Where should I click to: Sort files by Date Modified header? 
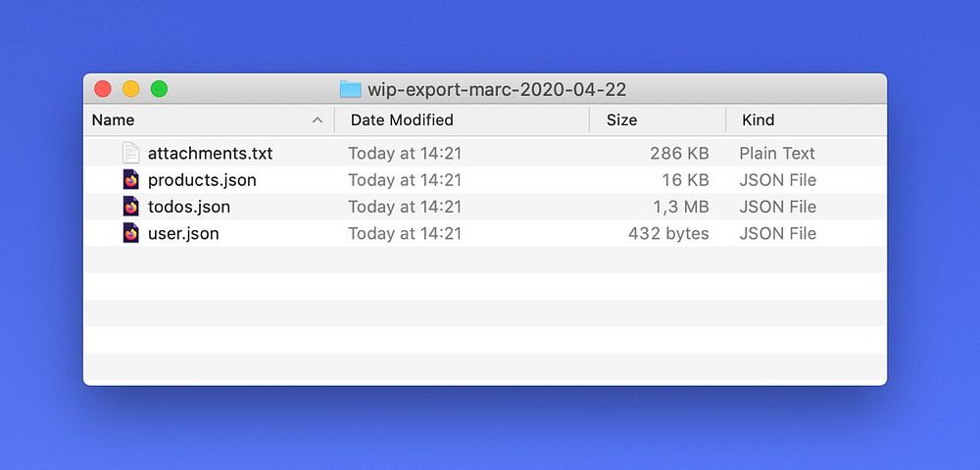point(402,120)
